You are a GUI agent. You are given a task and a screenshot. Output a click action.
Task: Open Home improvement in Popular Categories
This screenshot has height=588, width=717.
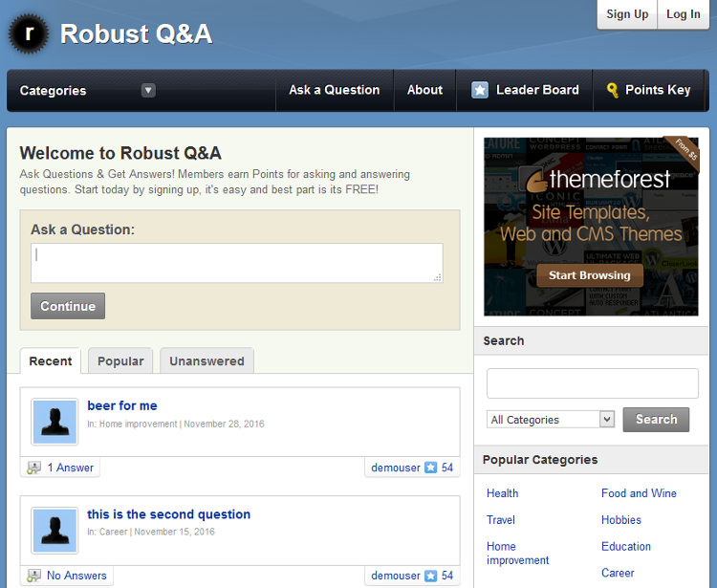tap(517, 554)
